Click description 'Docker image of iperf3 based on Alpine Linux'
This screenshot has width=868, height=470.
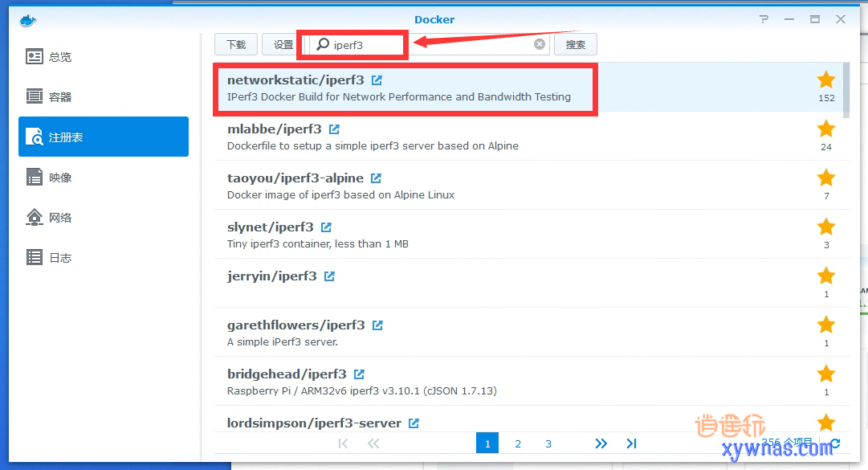point(340,195)
